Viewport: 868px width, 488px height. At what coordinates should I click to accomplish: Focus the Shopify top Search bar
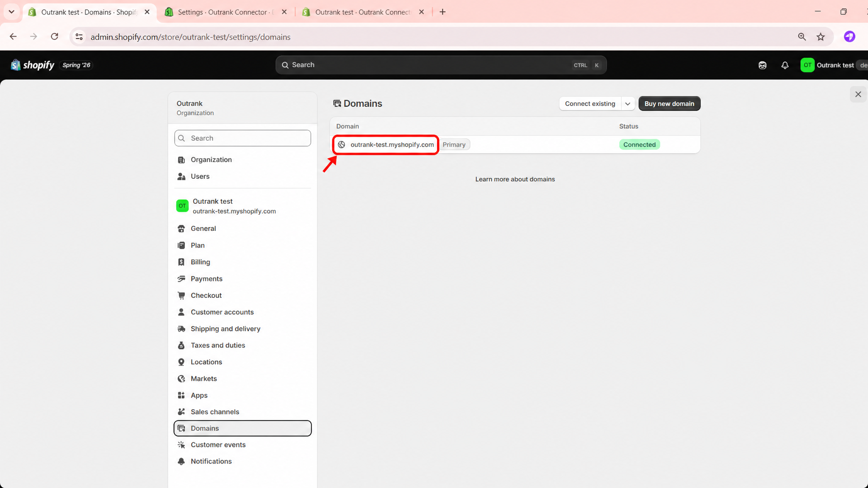click(441, 65)
